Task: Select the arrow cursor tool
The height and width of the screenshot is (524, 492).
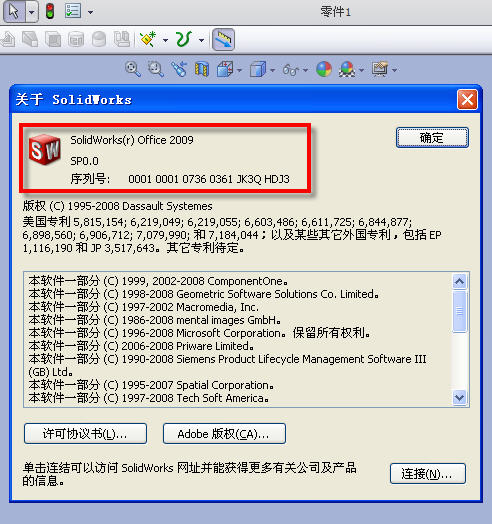Action: pyautogui.click(x=14, y=12)
